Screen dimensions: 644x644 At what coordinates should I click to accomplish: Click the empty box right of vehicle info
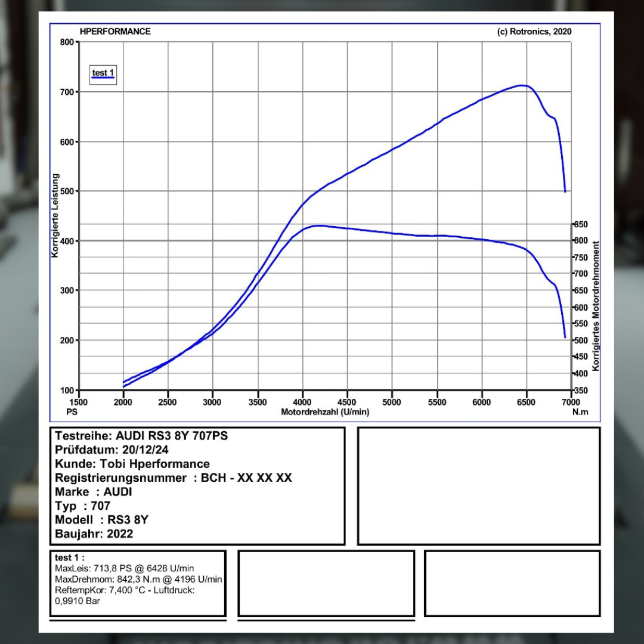pos(478,485)
